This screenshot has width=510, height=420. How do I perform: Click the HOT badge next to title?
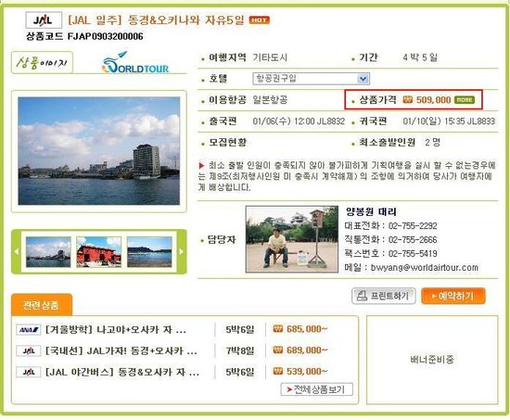tap(260, 20)
